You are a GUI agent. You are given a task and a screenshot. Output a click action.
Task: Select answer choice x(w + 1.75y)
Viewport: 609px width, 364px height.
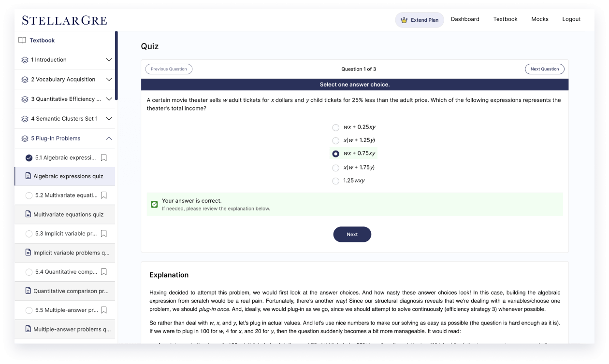click(336, 168)
